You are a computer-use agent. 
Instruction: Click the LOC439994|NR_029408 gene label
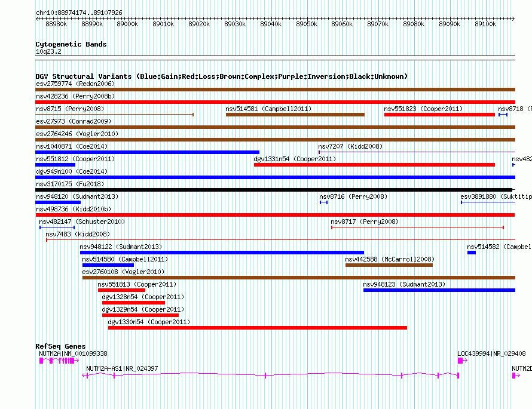491,353
